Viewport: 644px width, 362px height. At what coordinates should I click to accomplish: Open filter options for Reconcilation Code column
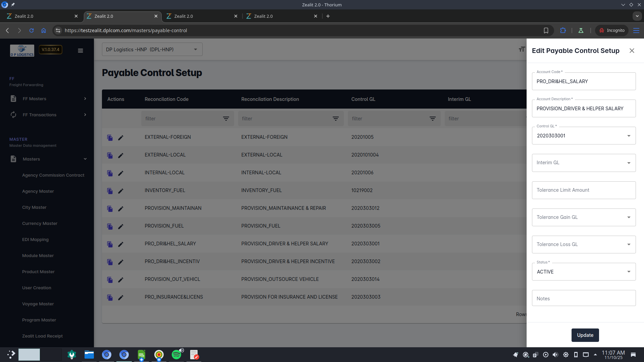pos(226,119)
